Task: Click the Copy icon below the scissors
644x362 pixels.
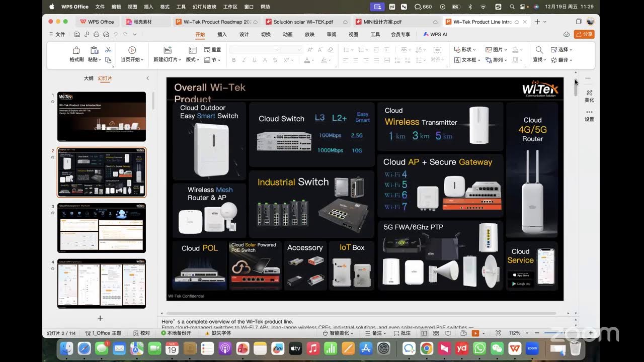Action: pyautogui.click(x=108, y=60)
